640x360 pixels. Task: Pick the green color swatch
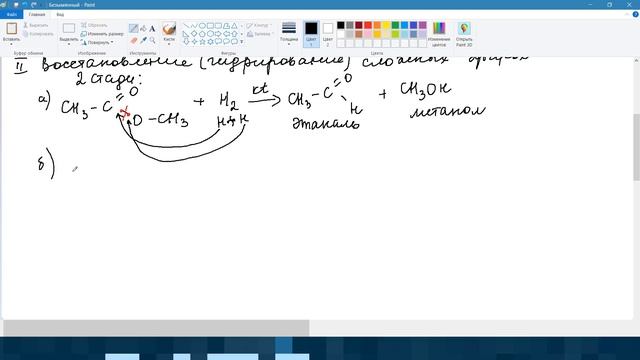(x=395, y=25)
